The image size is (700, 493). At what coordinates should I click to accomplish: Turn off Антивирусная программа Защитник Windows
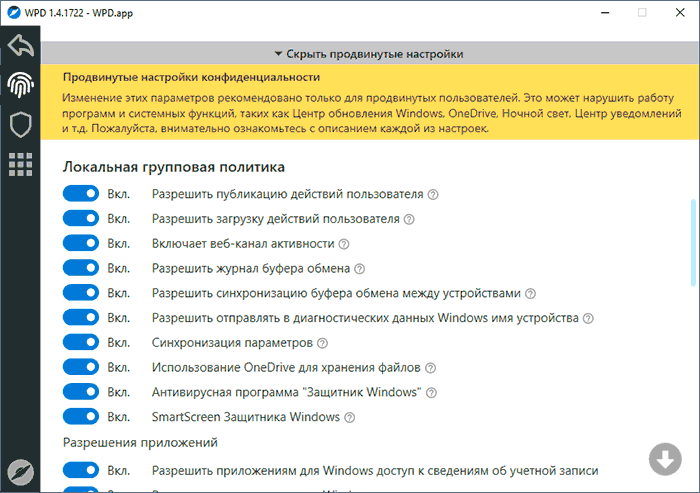point(80,392)
